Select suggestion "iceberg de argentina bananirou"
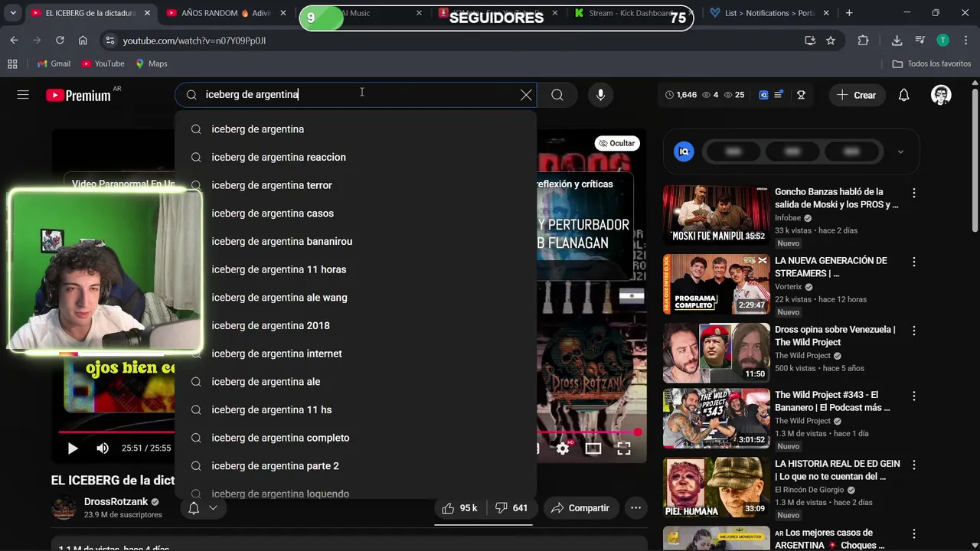Image resolution: width=980 pixels, height=551 pixels. point(356,241)
